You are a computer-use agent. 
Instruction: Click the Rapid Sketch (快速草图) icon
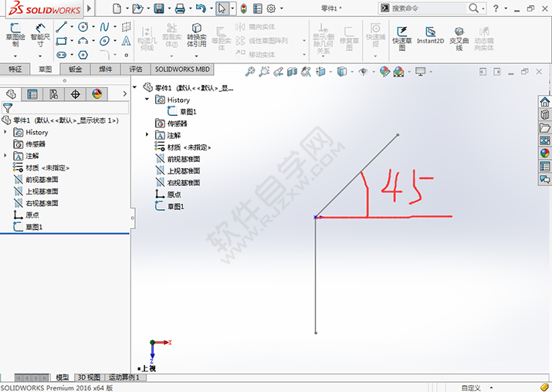click(402, 38)
